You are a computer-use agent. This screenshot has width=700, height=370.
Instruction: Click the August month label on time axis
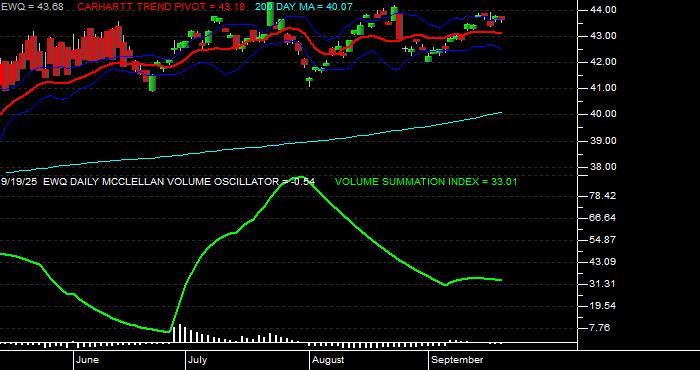[x=328, y=360]
